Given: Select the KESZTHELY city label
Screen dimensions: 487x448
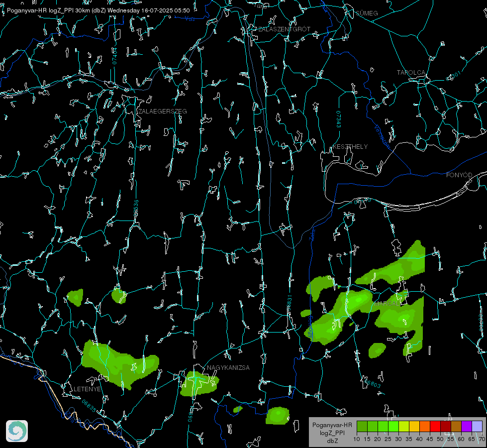Looking at the screenshot, I should [350, 147].
